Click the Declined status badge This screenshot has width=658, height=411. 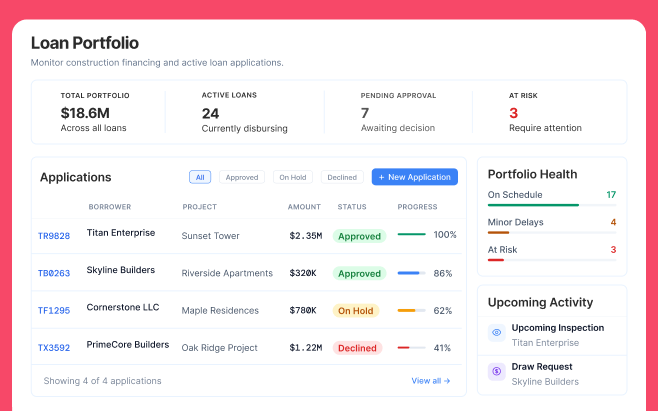[358, 348]
